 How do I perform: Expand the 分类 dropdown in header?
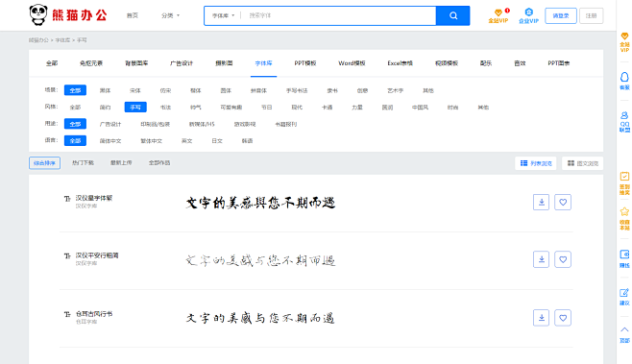pos(170,15)
